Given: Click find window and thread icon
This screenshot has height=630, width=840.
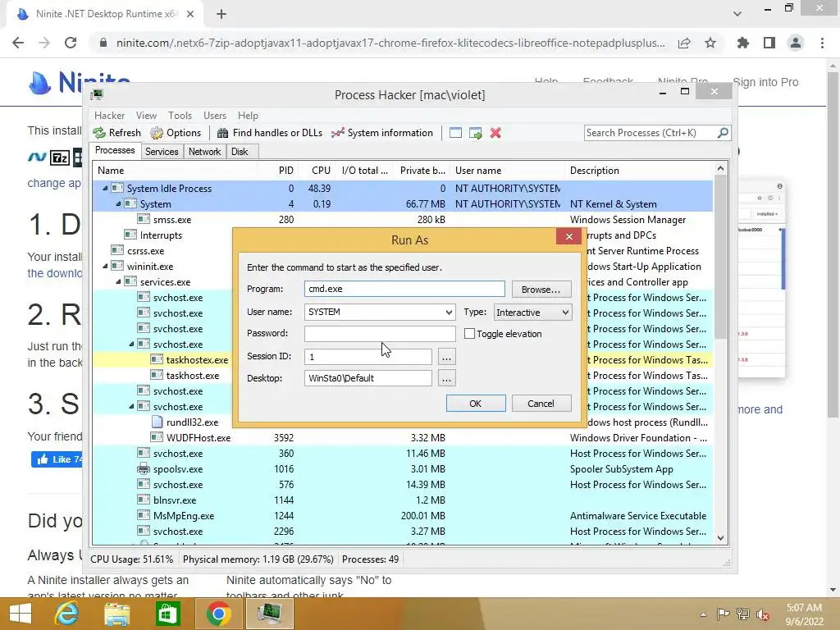Looking at the screenshot, I should (x=476, y=133).
